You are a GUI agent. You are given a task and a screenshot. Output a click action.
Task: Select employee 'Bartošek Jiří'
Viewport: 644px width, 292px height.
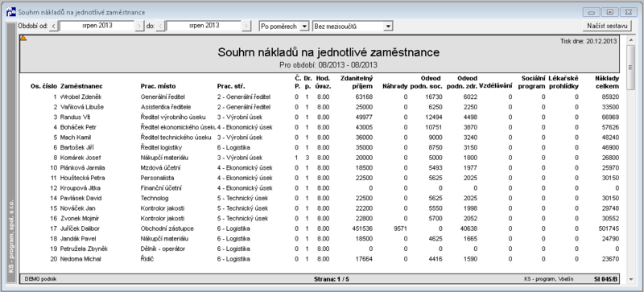(77, 147)
